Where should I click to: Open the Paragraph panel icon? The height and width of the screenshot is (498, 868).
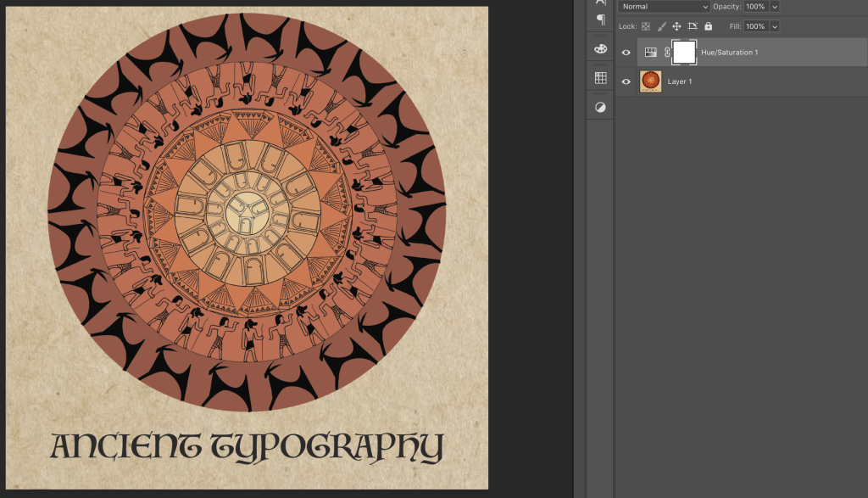pos(600,20)
